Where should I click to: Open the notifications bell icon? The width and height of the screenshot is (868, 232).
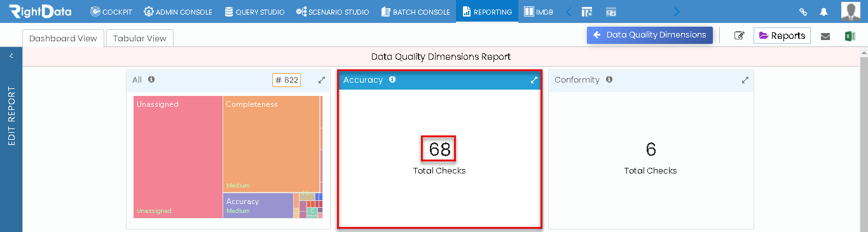pos(824,11)
